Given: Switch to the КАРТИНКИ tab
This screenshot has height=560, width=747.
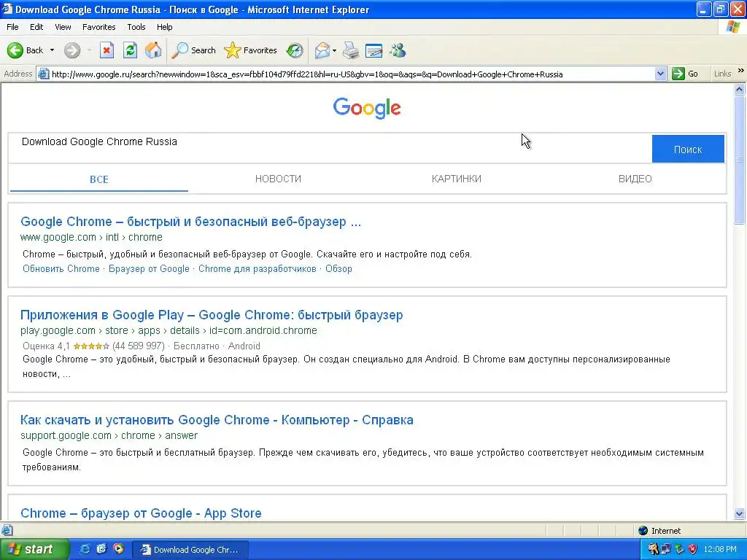Looking at the screenshot, I should pyautogui.click(x=457, y=179).
